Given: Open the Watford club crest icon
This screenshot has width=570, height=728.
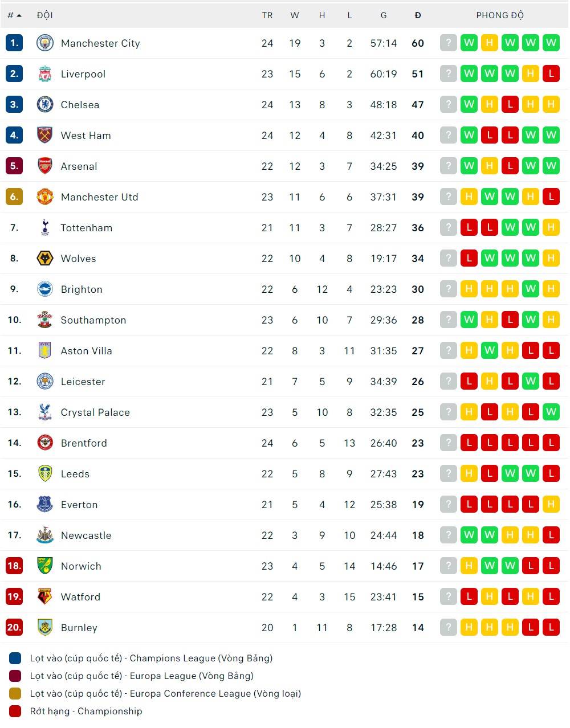Looking at the screenshot, I should pyautogui.click(x=44, y=597).
